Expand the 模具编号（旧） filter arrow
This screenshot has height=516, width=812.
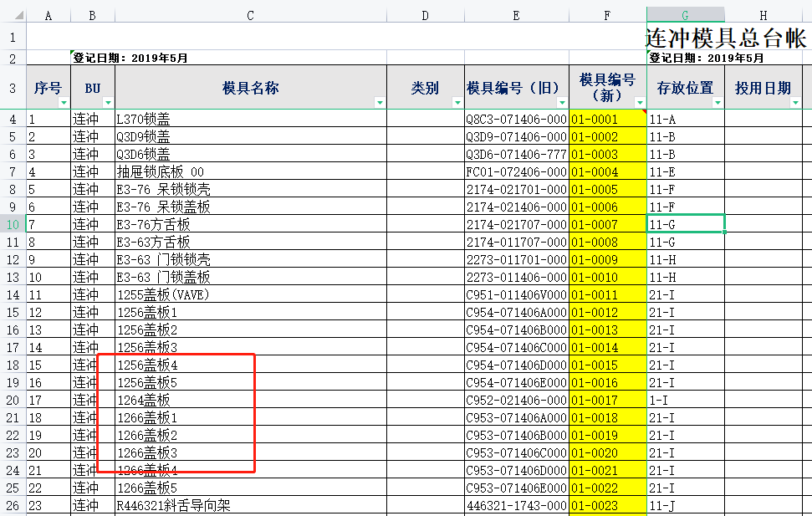click(562, 102)
